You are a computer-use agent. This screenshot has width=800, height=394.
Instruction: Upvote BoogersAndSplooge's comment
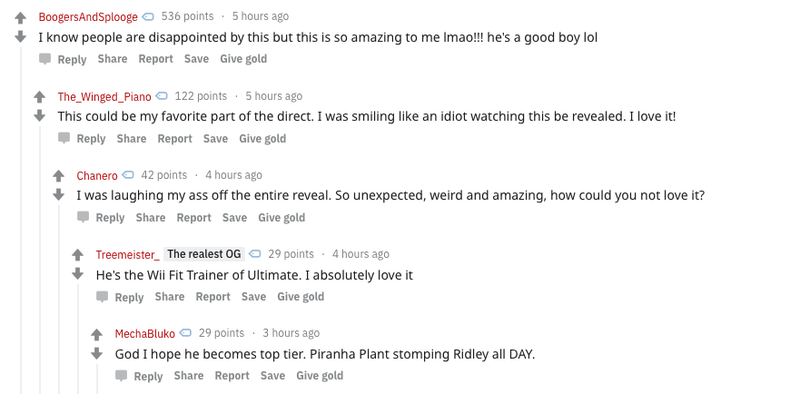click(x=20, y=18)
